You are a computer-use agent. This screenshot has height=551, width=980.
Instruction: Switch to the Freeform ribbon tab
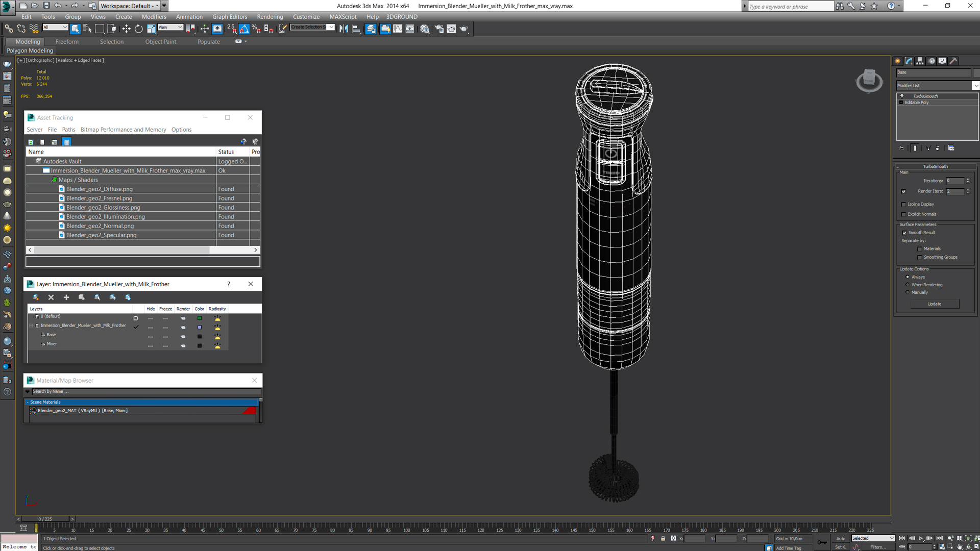pos(67,42)
